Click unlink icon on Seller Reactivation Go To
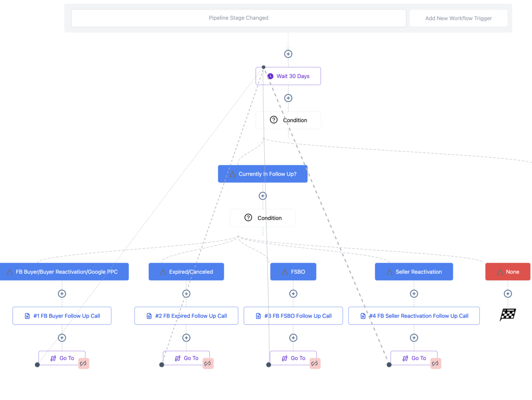532x400 pixels. tap(436, 363)
